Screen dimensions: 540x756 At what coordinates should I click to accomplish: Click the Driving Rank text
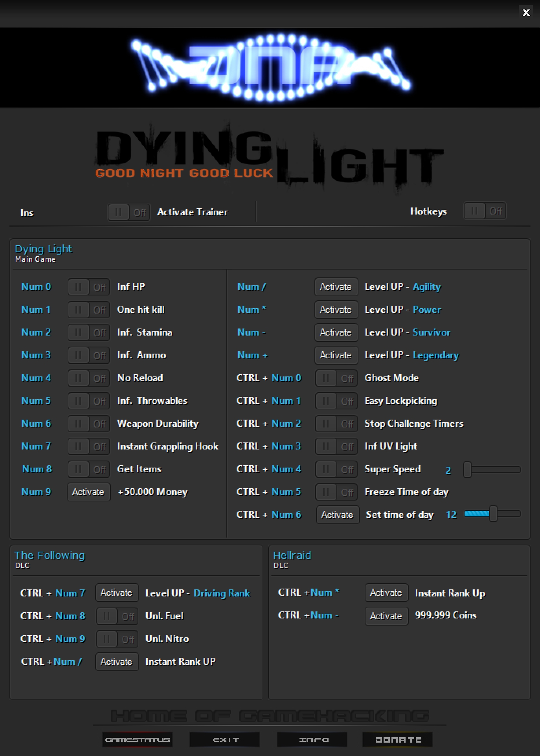click(222, 593)
